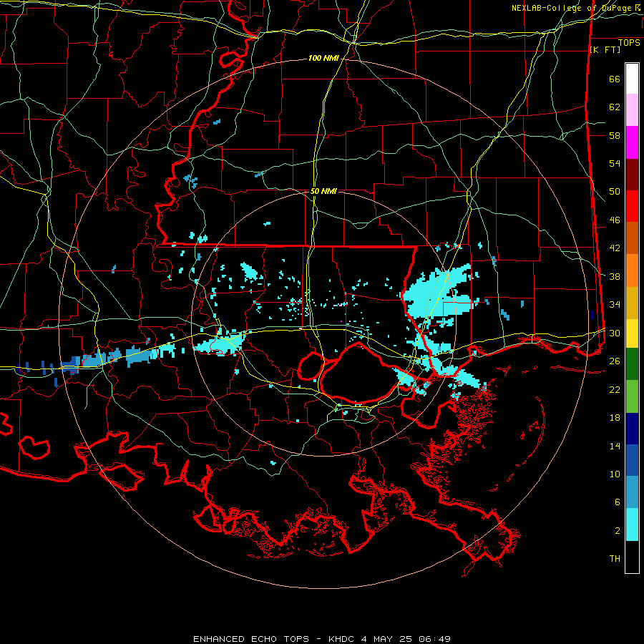Click the 'TH' threshold label
The width and height of the screenshot is (644, 644).
(615, 559)
